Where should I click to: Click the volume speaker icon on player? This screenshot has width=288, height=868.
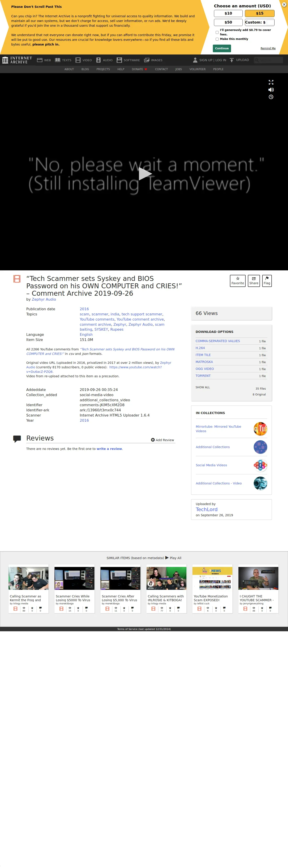271,90
